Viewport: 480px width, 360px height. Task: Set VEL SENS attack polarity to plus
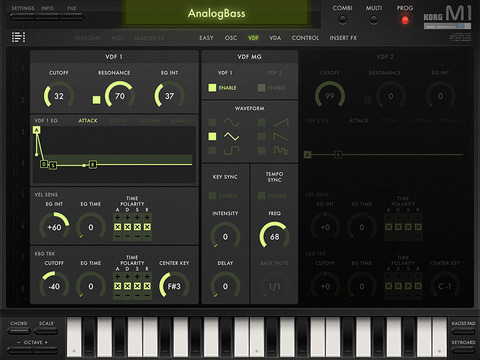point(117,218)
